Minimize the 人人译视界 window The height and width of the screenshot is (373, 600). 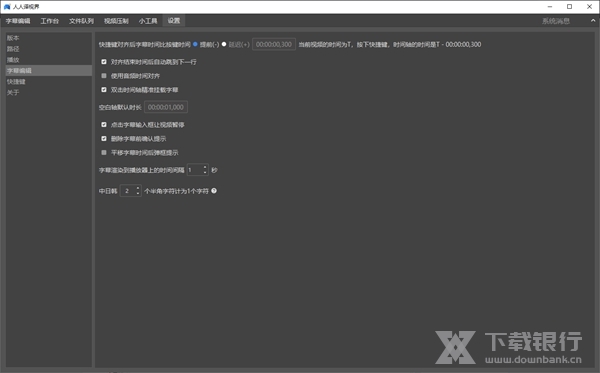pyautogui.click(x=550, y=7)
